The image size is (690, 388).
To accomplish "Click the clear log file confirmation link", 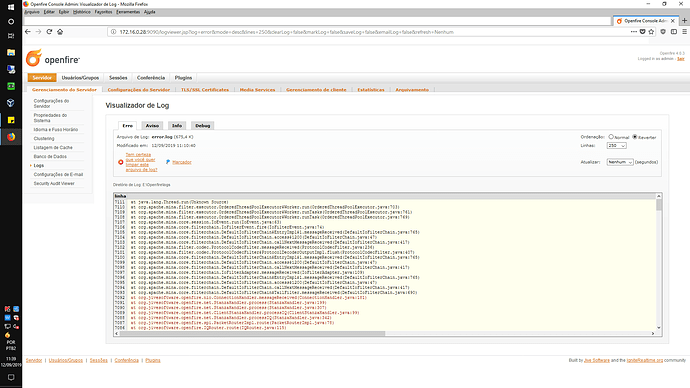I will (x=141, y=162).
